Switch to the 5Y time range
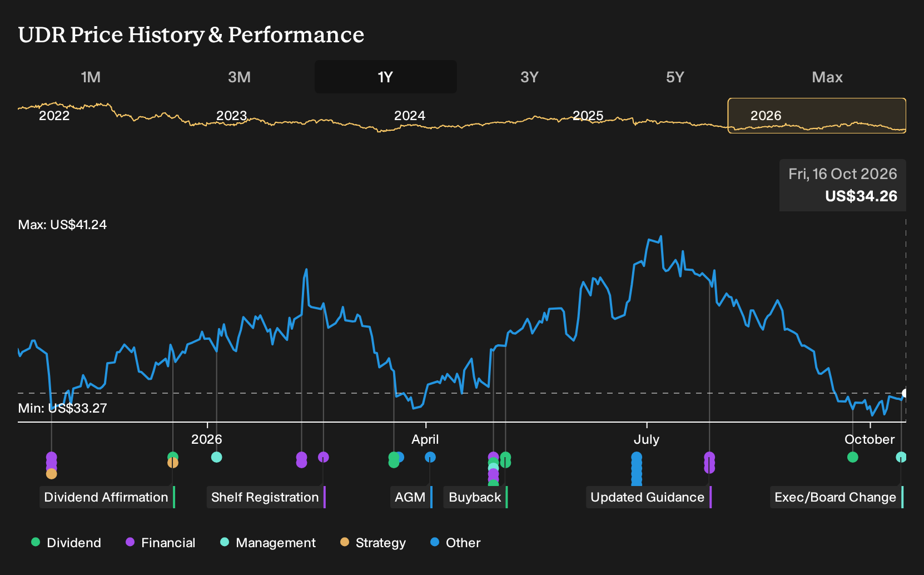Viewport: 924px width, 575px height. [x=675, y=77]
